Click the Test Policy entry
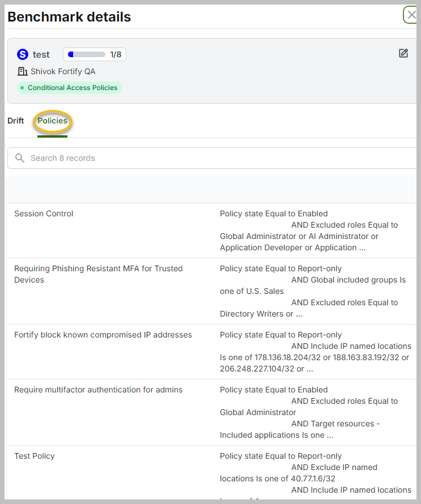The image size is (421, 504). 34,456
